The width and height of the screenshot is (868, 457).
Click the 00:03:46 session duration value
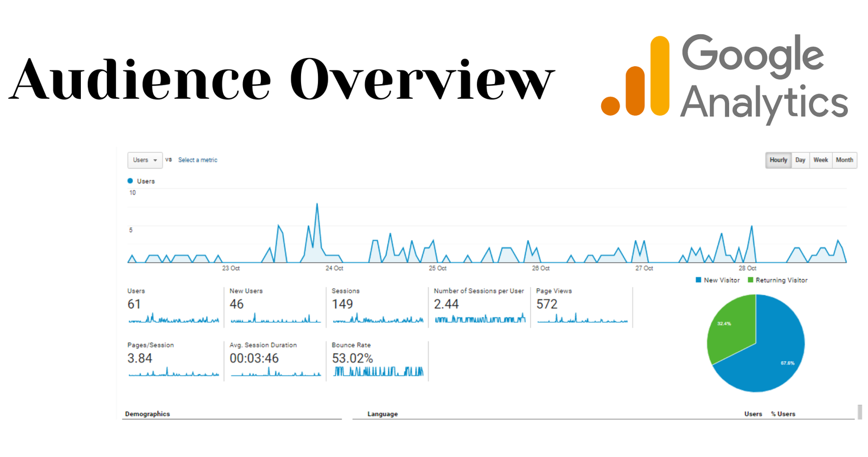pyautogui.click(x=254, y=359)
